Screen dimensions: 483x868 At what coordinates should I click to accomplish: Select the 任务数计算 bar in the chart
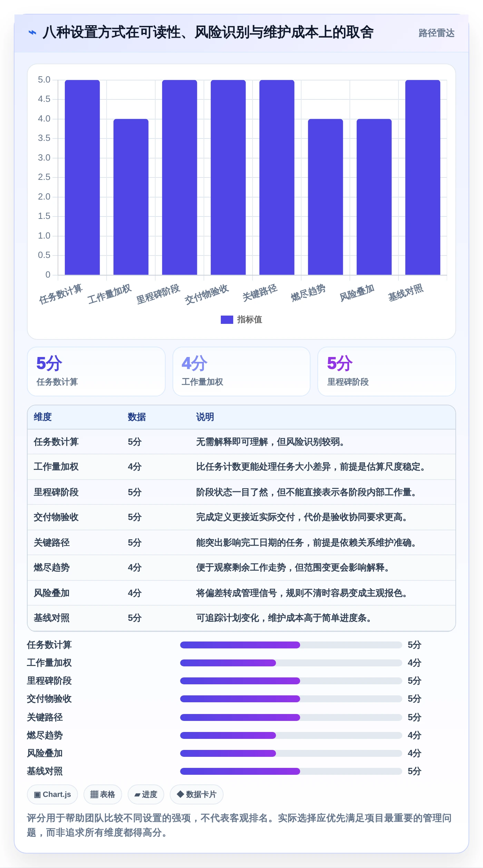82,177
